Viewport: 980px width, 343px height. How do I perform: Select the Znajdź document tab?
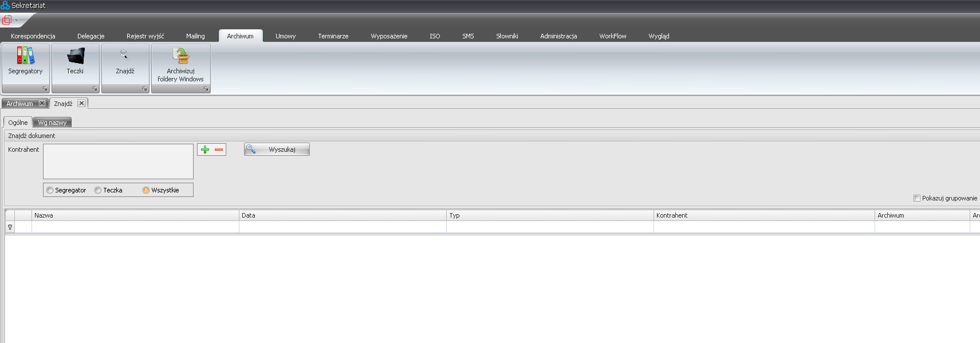[x=63, y=104]
